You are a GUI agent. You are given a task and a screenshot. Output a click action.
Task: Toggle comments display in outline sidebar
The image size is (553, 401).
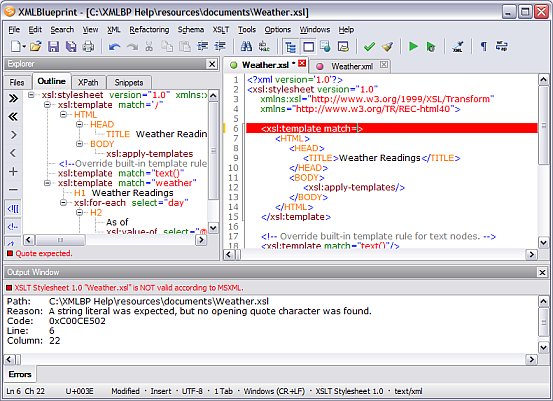point(13,226)
